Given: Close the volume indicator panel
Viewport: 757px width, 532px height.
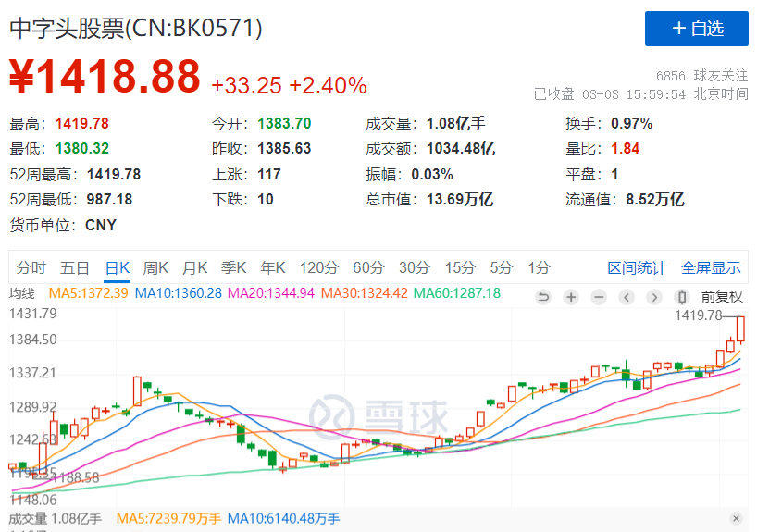Looking at the screenshot, I should 736,518.
